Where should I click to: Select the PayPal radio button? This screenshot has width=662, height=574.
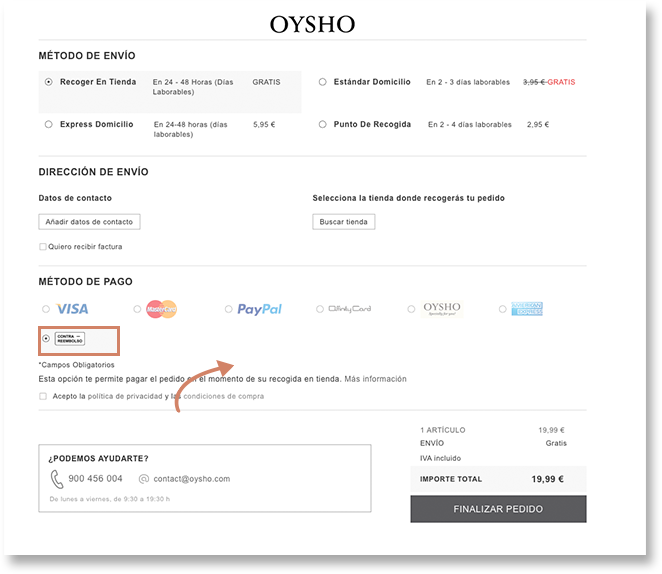click(228, 309)
